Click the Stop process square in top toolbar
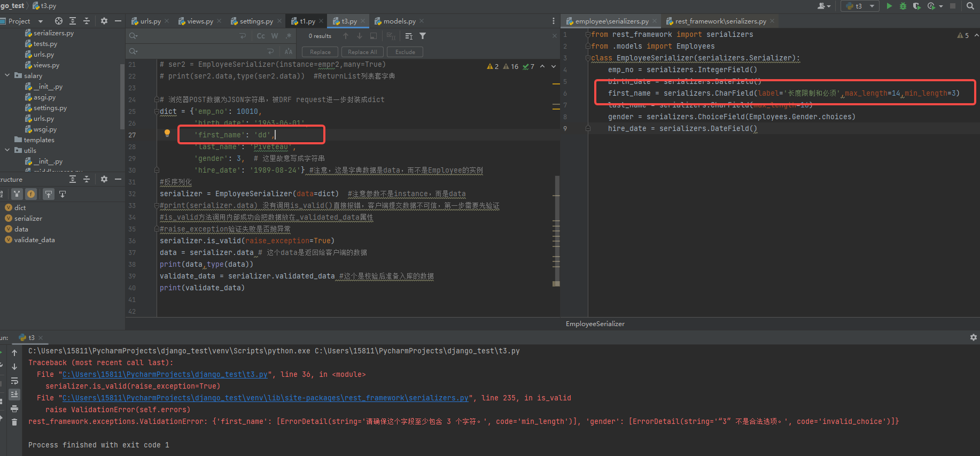The width and height of the screenshot is (980, 456). tap(953, 6)
